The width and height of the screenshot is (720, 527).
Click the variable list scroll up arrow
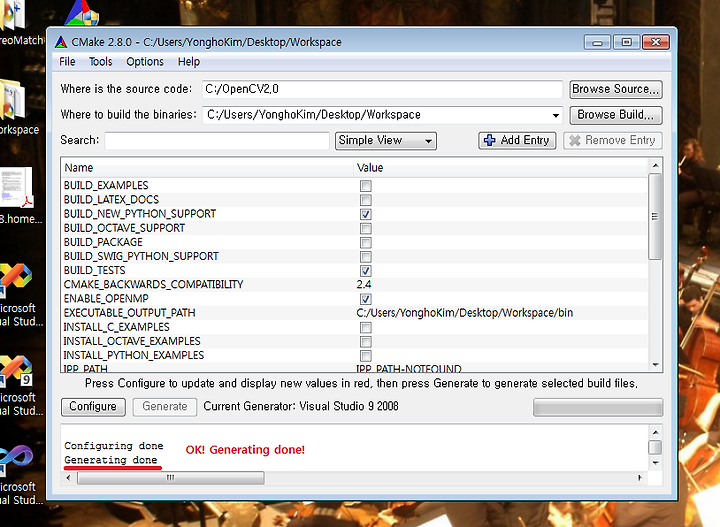click(x=655, y=165)
